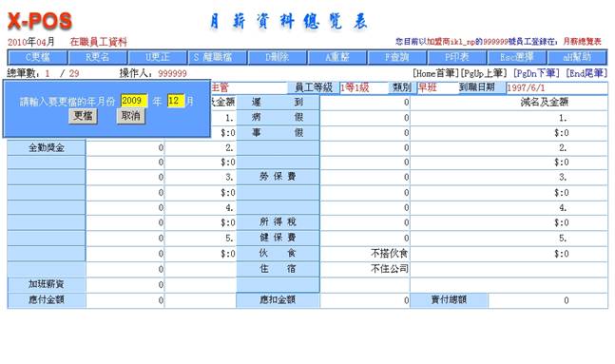Click the D刪除 toolbar button
Viewport: 615px width, 364px height.
click(x=278, y=57)
